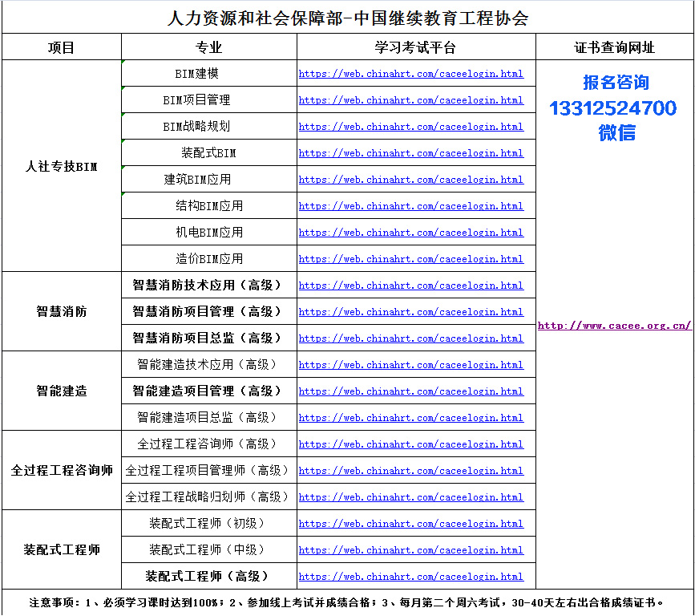Screen dimensions: 695x616
Task: Open the link for 全过程工程项目管理师（高级）
Action: (411, 471)
